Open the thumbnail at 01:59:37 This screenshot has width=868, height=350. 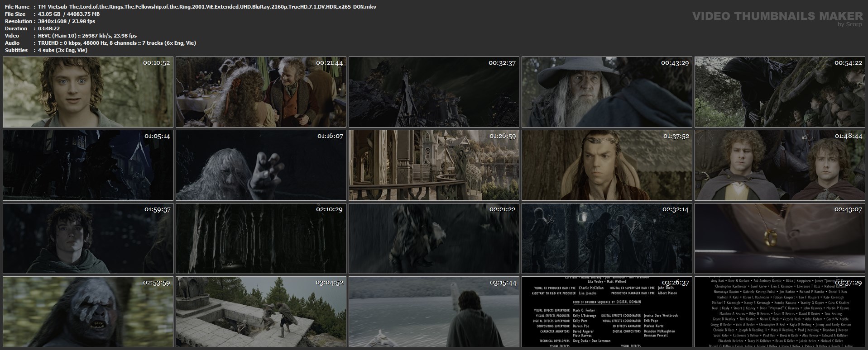(88, 239)
